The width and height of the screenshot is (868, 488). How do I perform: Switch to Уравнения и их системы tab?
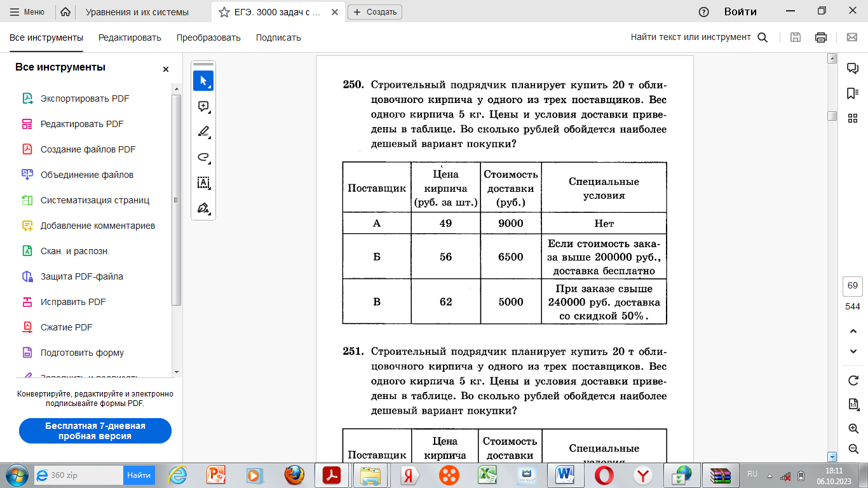(137, 11)
